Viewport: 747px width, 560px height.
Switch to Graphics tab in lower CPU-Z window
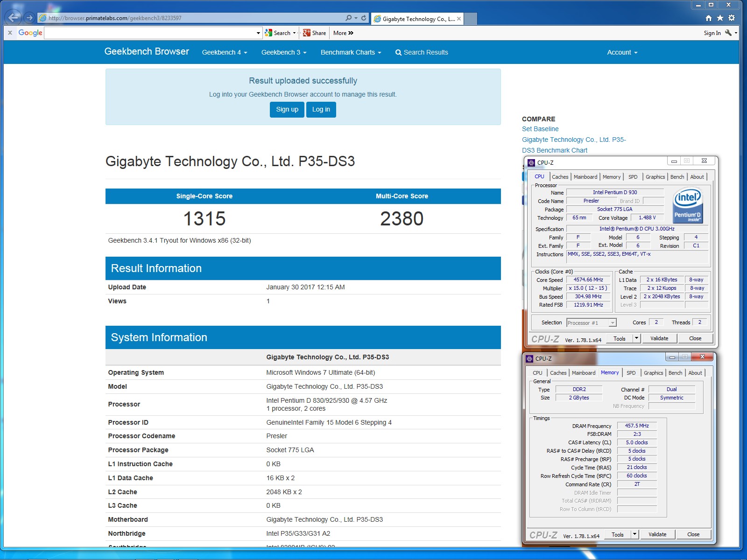pos(654,373)
